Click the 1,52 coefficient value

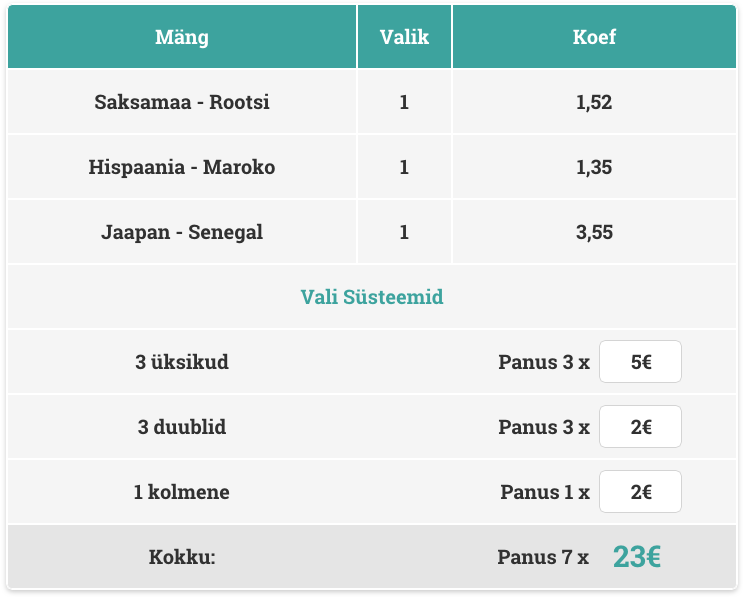point(594,102)
